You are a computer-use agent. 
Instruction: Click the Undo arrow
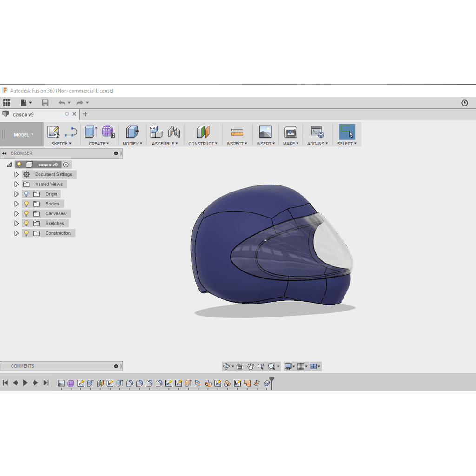[62, 103]
